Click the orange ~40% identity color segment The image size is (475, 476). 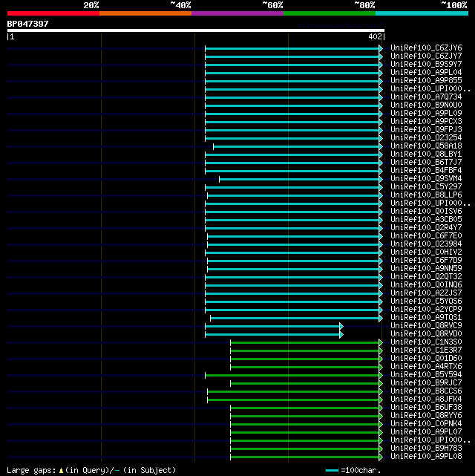[145, 13]
